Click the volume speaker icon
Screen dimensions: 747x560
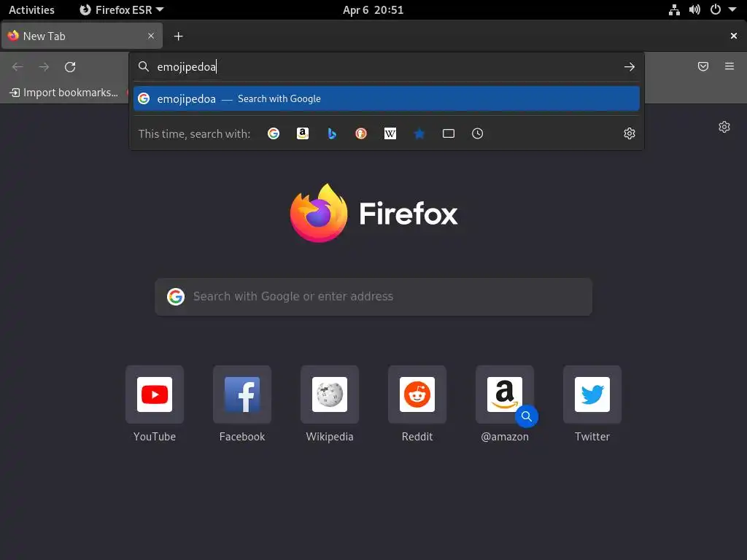[694, 9]
